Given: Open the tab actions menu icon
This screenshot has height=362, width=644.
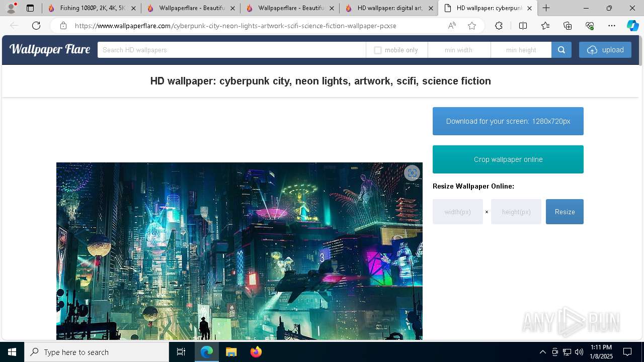Looking at the screenshot, I should tap(30, 8).
